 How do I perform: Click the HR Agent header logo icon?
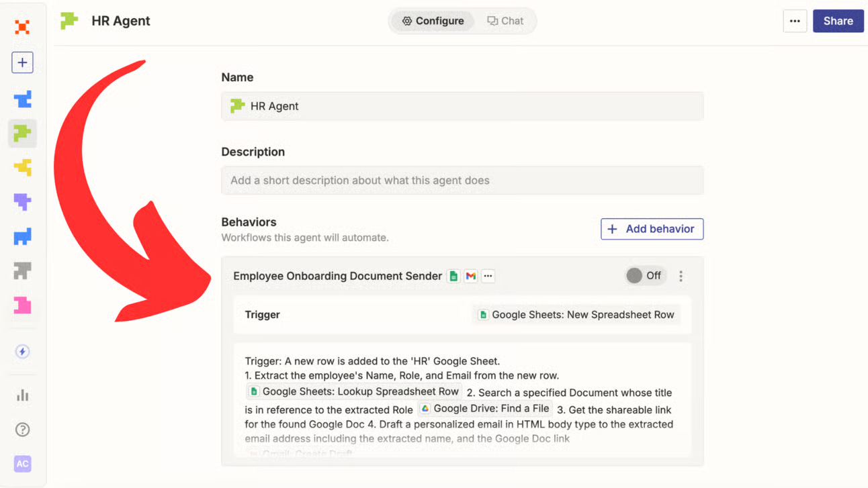tap(69, 21)
